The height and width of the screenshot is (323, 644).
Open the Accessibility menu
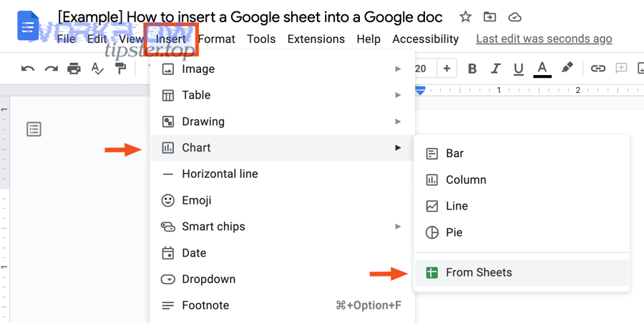[426, 39]
